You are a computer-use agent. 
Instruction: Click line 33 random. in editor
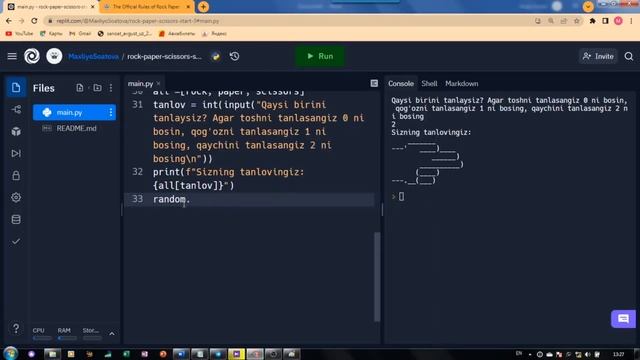171,199
